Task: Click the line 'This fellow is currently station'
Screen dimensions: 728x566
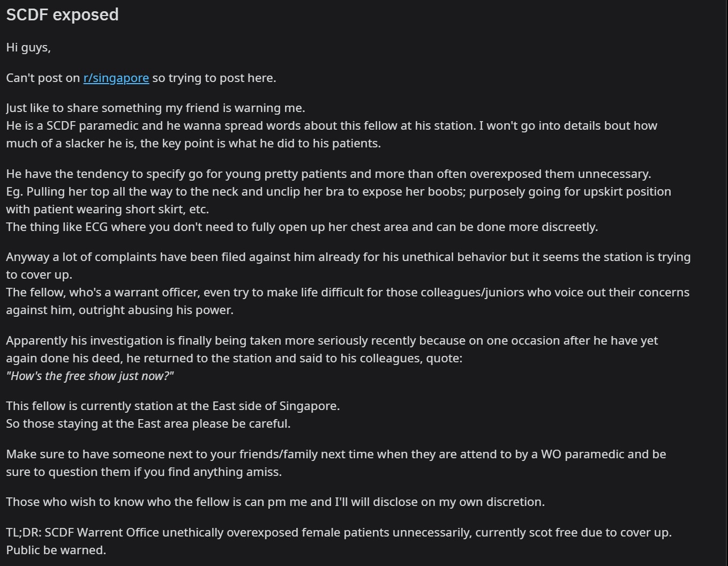Action: (173, 406)
